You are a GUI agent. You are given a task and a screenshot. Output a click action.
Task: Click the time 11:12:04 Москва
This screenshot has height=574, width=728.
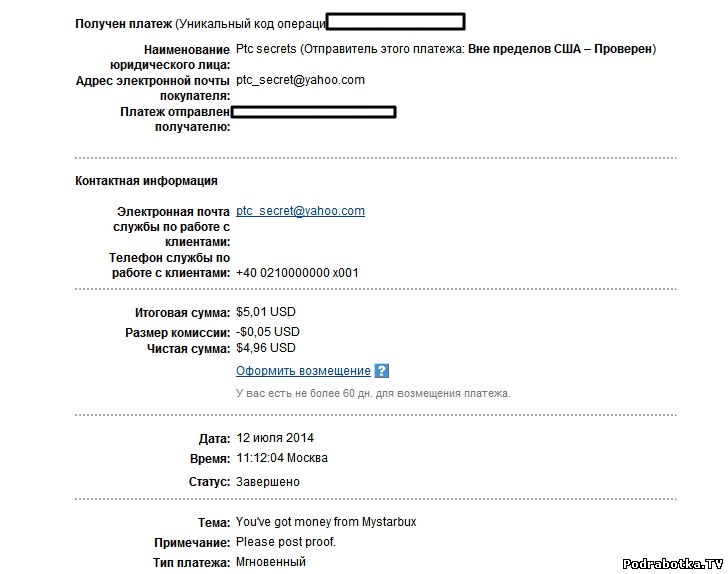pos(281,458)
